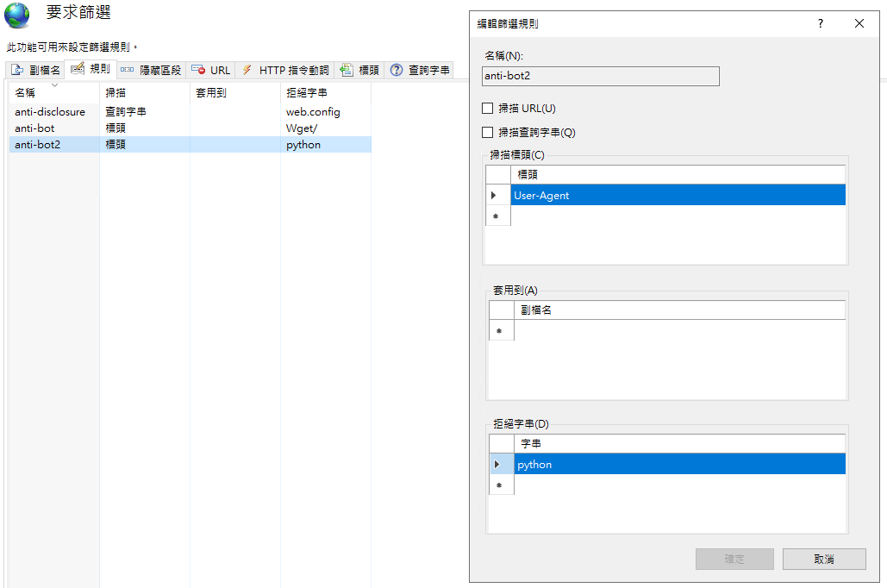Screen dimensions: 887x588
Task: Click the dialog's ? help button
Action: (x=821, y=24)
